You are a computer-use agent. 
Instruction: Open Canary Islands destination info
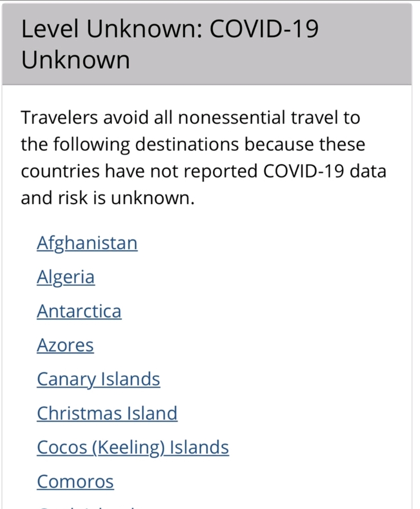tap(98, 379)
